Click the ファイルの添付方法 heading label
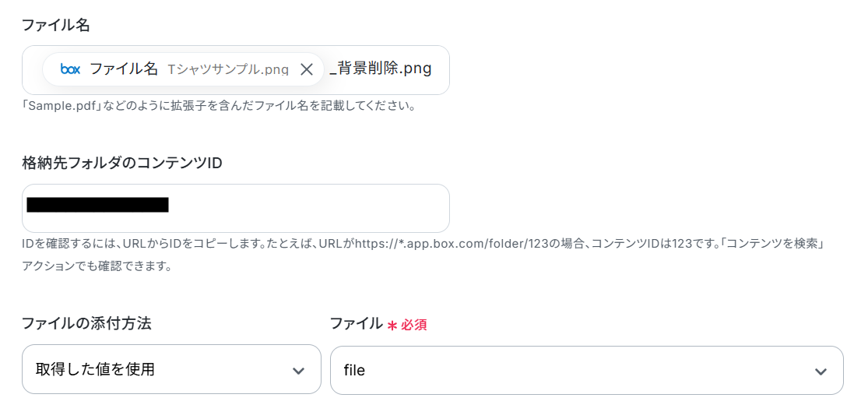The height and width of the screenshot is (419, 868). (86, 323)
